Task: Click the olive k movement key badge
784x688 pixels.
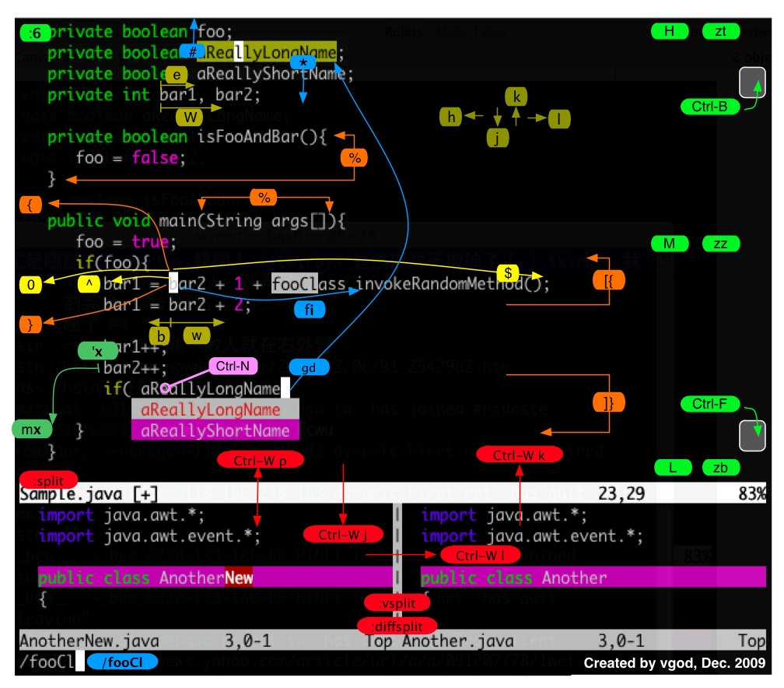Action: click(x=516, y=97)
